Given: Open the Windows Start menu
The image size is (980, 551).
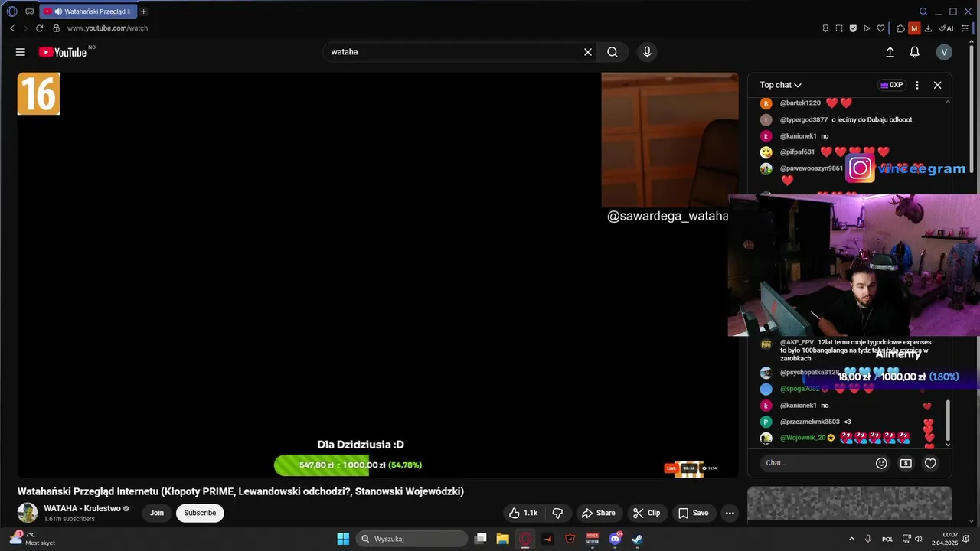Looking at the screenshot, I should click(x=343, y=539).
